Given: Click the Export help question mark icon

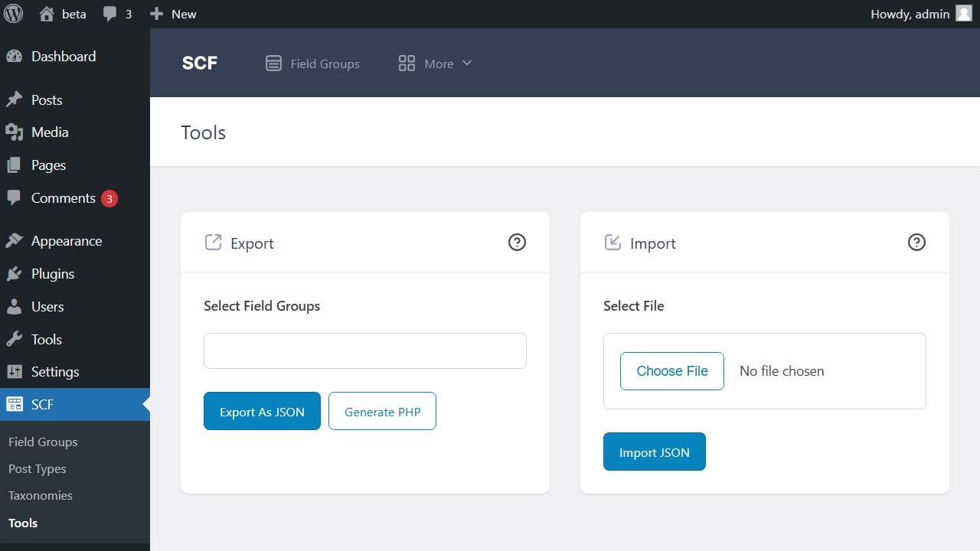Looking at the screenshot, I should [x=518, y=243].
